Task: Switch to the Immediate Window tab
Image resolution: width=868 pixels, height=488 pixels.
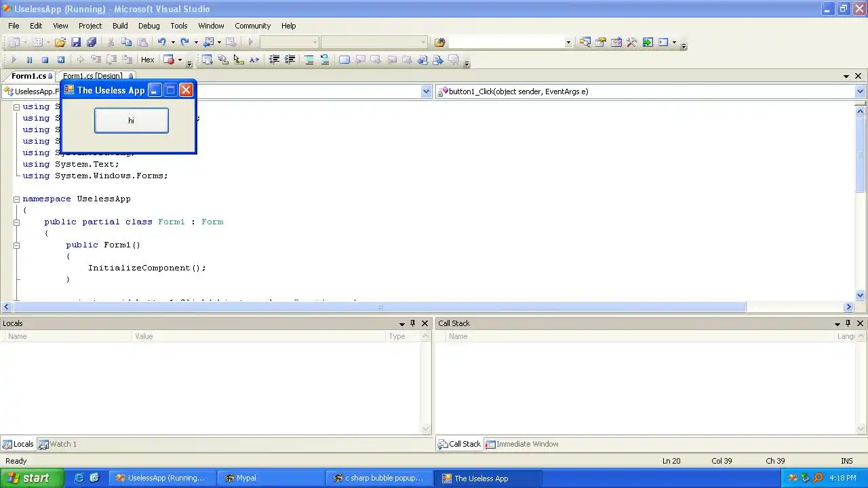Action: (521, 444)
